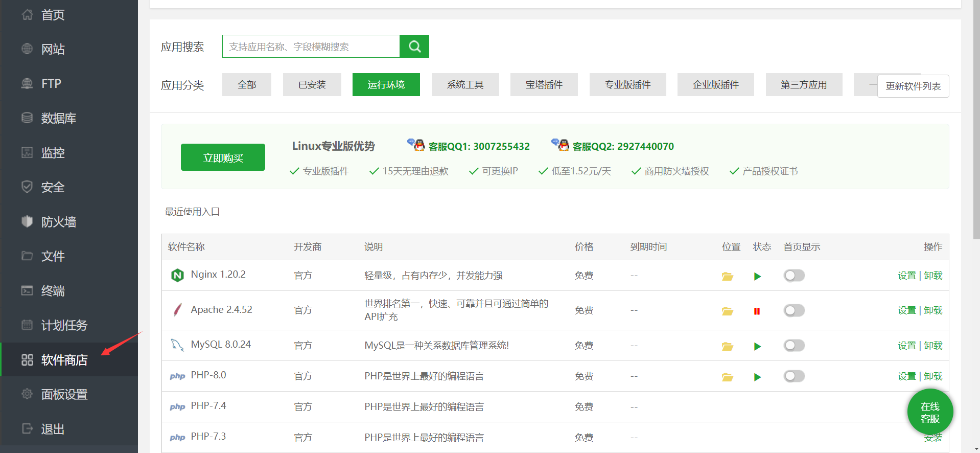Click the 计划任务 calendar icon

28,325
